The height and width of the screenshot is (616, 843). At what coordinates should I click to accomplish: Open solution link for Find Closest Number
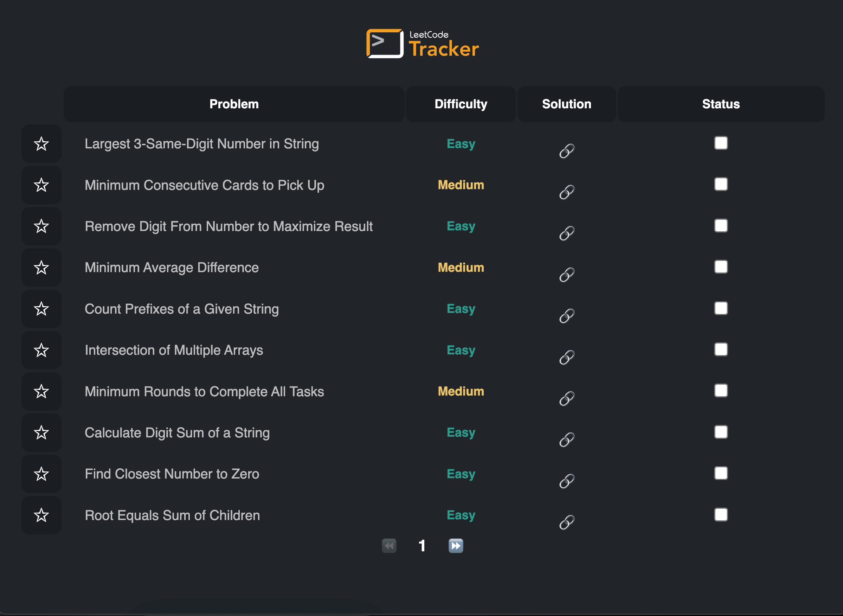pyautogui.click(x=567, y=481)
